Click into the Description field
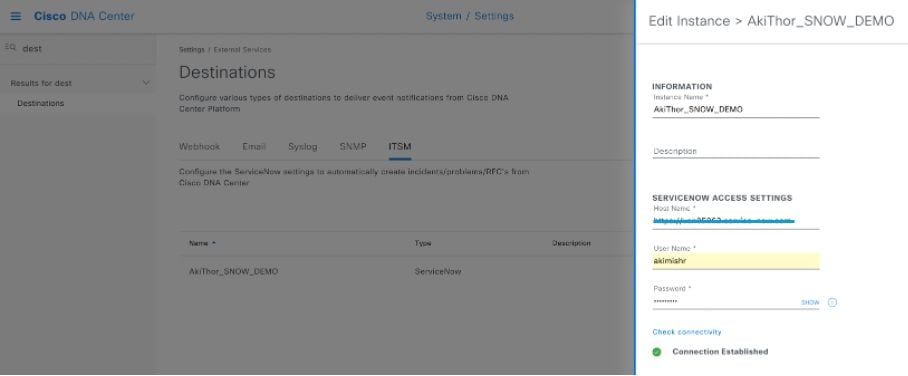 pyautogui.click(x=735, y=151)
